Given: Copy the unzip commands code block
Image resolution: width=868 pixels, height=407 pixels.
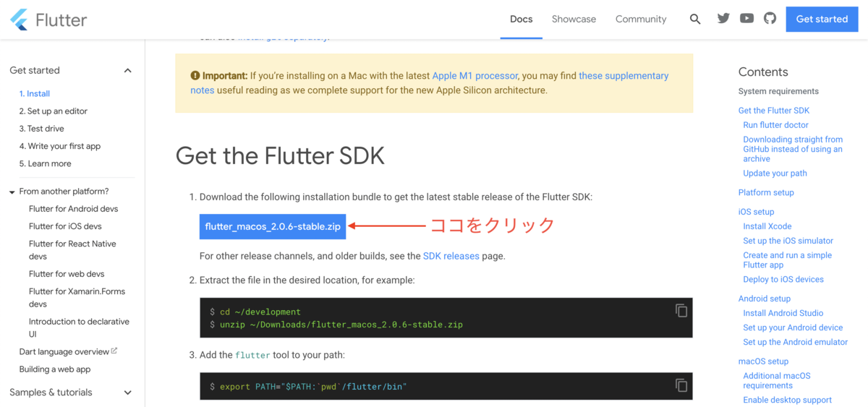Looking at the screenshot, I should click(681, 310).
